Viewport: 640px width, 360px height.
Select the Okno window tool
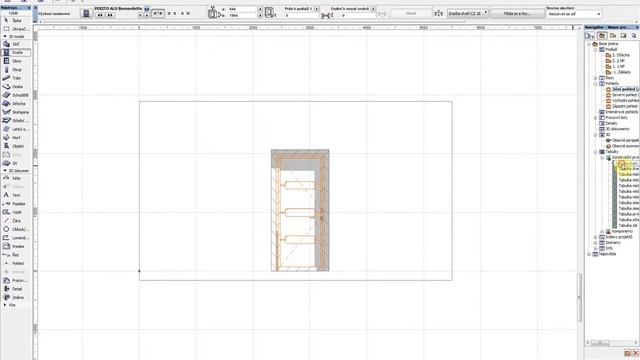(16, 61)
